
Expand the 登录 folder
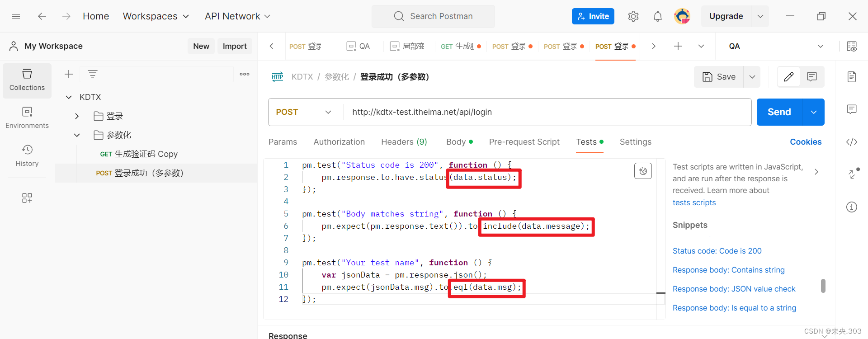77,116
